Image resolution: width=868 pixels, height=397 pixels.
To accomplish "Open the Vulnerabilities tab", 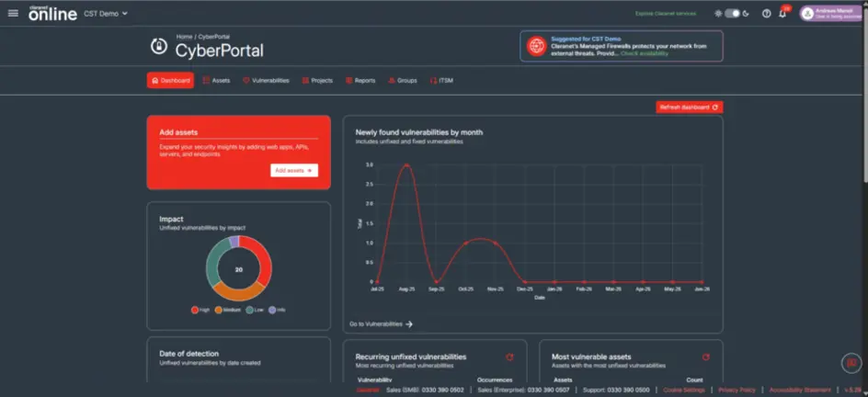I will [x=267, y=81].
